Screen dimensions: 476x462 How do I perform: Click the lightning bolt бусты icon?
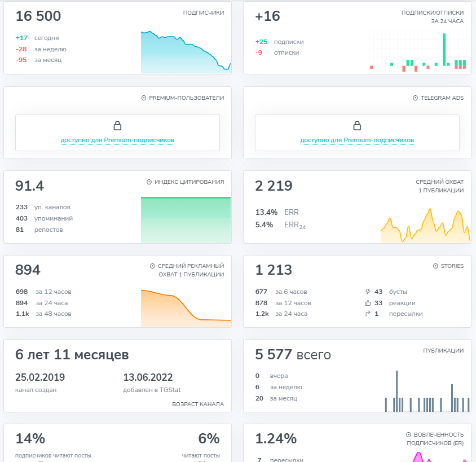368,292
